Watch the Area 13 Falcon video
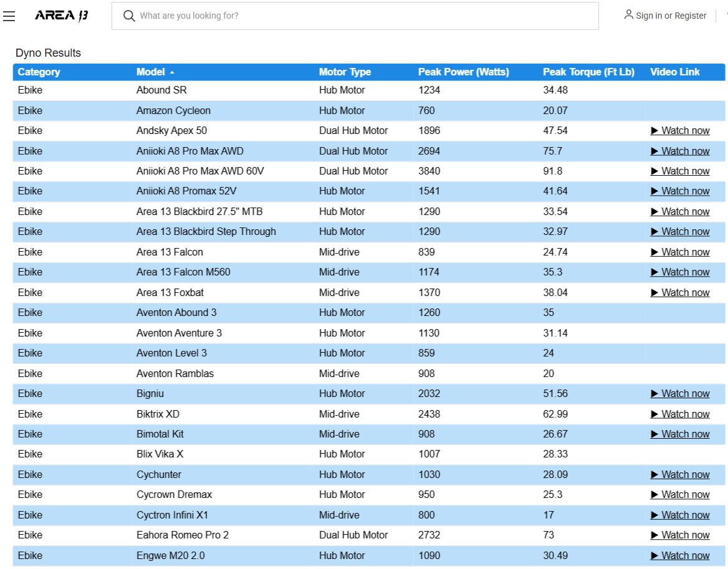The image size is (728, 569). click(x=680, y=252)
